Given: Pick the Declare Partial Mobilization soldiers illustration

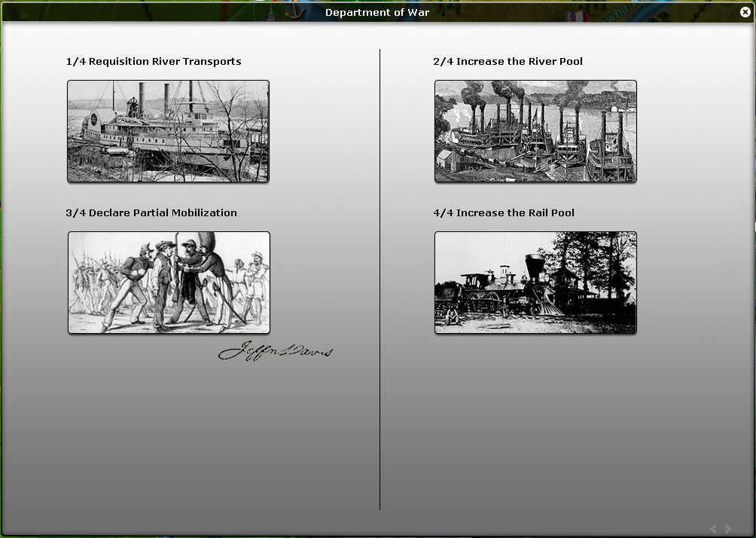Looking at the screenshot, I should [169, 283].
